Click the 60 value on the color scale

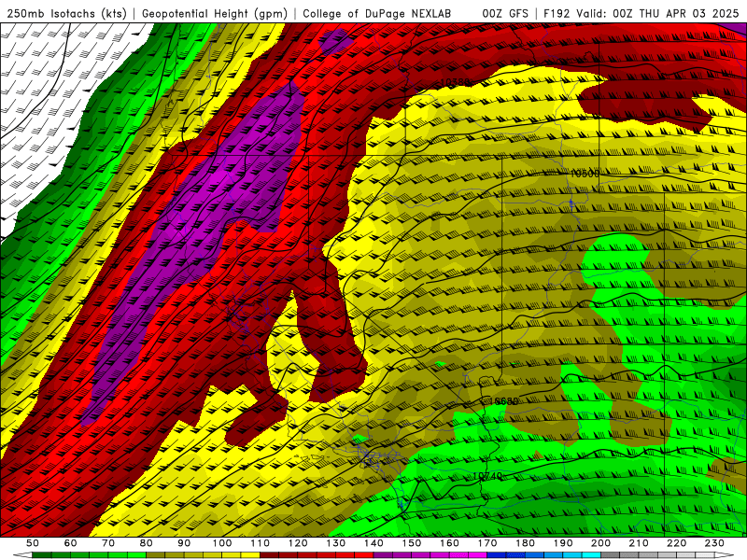click(x=71, y=543)
